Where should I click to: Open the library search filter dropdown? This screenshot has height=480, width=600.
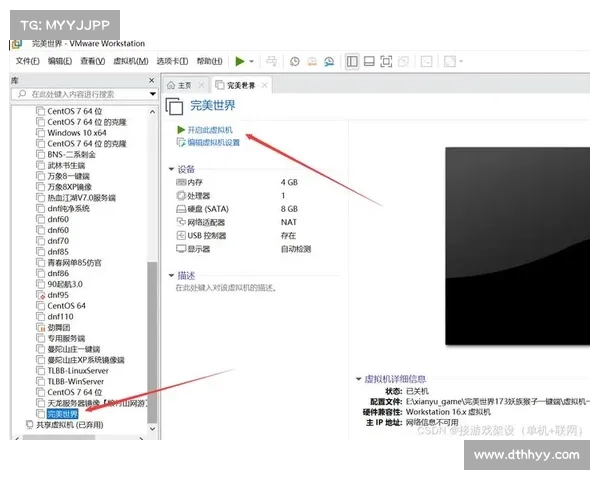(x=153, y=94)
